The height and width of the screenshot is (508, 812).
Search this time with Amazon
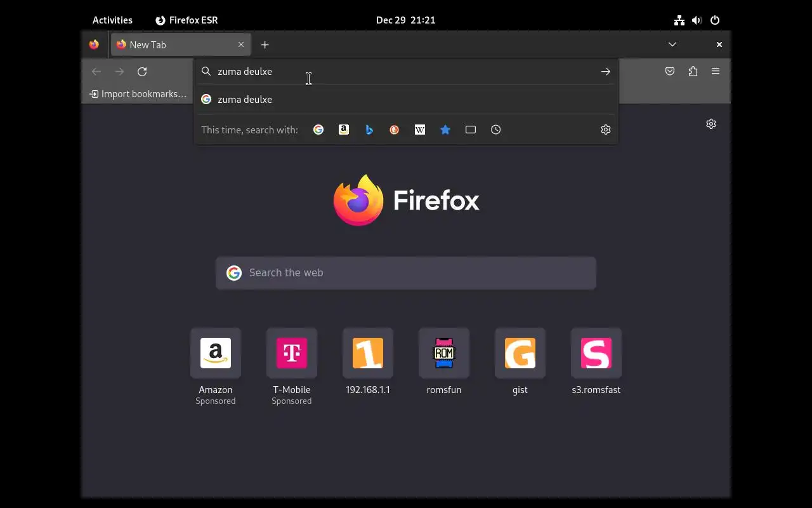344,130
